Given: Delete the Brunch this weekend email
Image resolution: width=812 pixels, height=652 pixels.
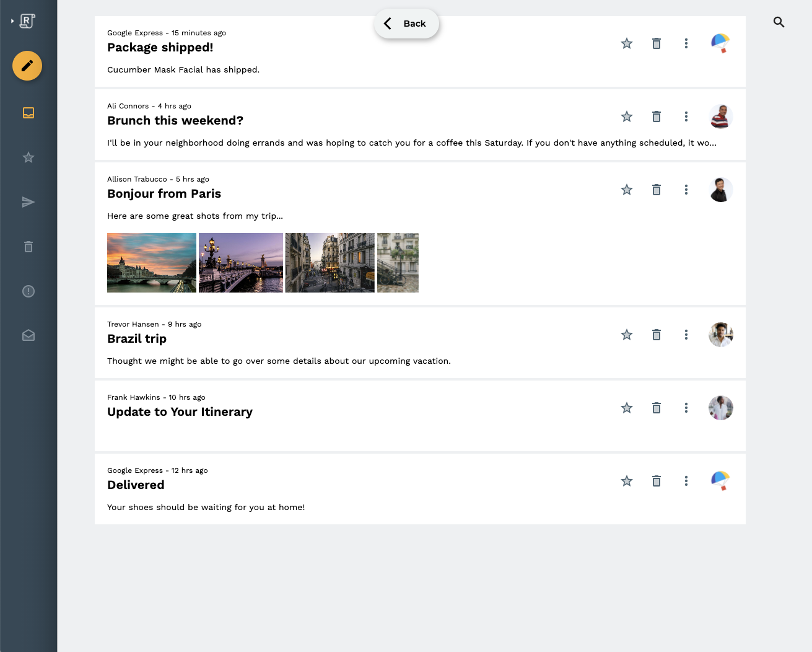Looking at the screenshot, I should coord(656,117).
